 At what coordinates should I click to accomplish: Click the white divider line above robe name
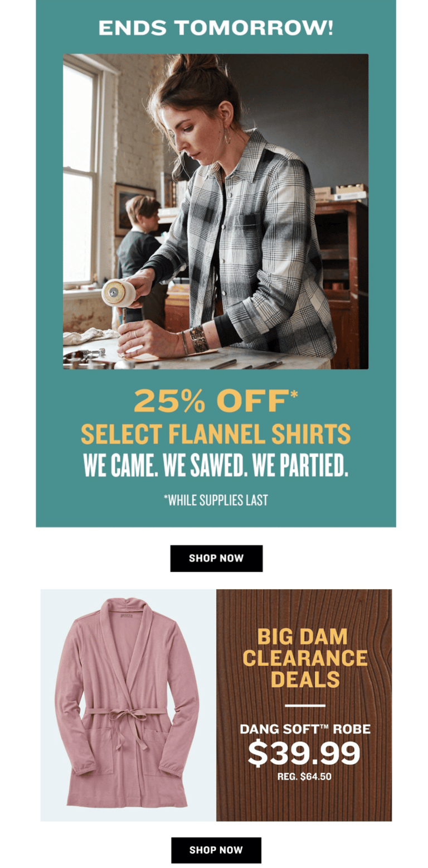point(305,706)
